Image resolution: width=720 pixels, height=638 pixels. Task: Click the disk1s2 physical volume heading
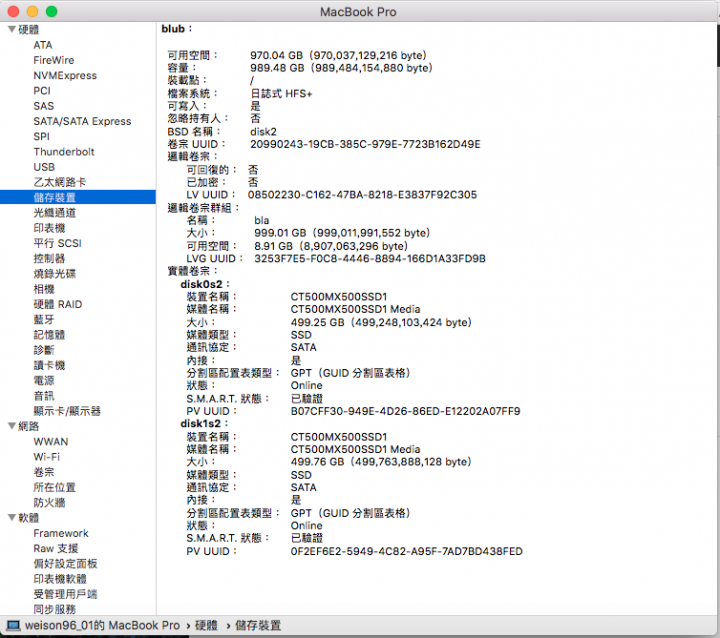pyautogui.click(x=204, y=423)
